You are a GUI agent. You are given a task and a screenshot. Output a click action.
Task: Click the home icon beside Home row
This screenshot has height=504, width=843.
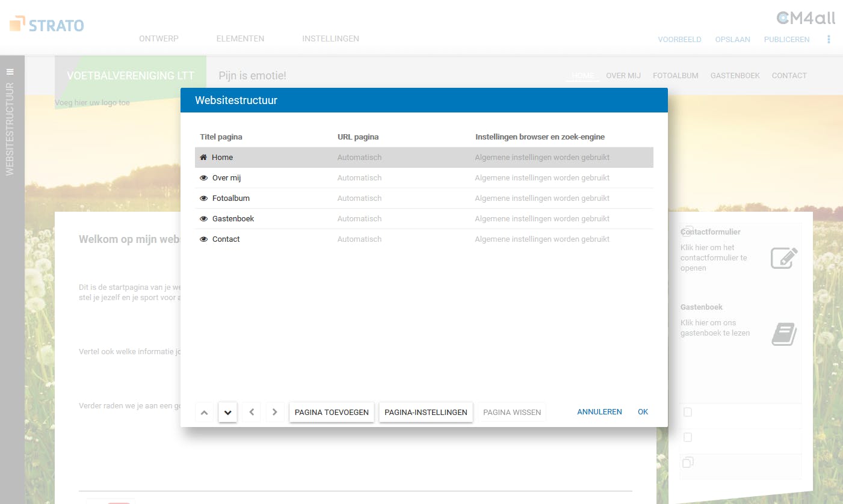pos(203,158)
